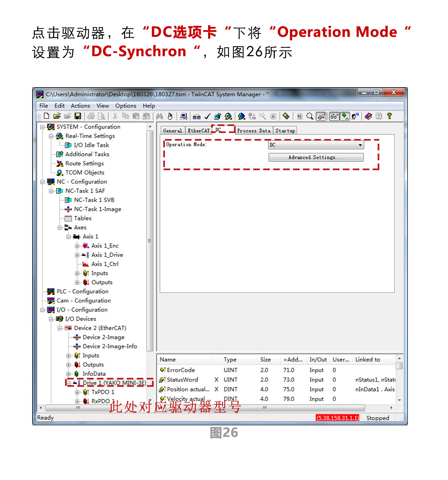Select TCOM Objects in the tree
Screen dimensions: 448x480
85,172
